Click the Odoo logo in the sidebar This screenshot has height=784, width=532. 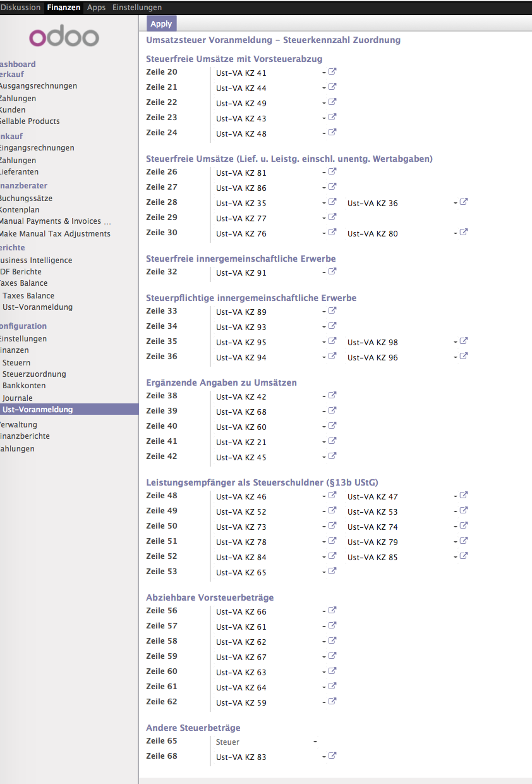pyautogui.click(x=65, y=37)
